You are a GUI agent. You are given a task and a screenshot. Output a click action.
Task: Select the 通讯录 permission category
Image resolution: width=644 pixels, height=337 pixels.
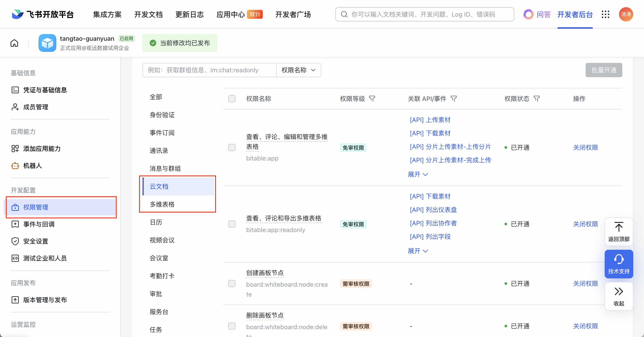pyautogui.click(x=159, y=151)
